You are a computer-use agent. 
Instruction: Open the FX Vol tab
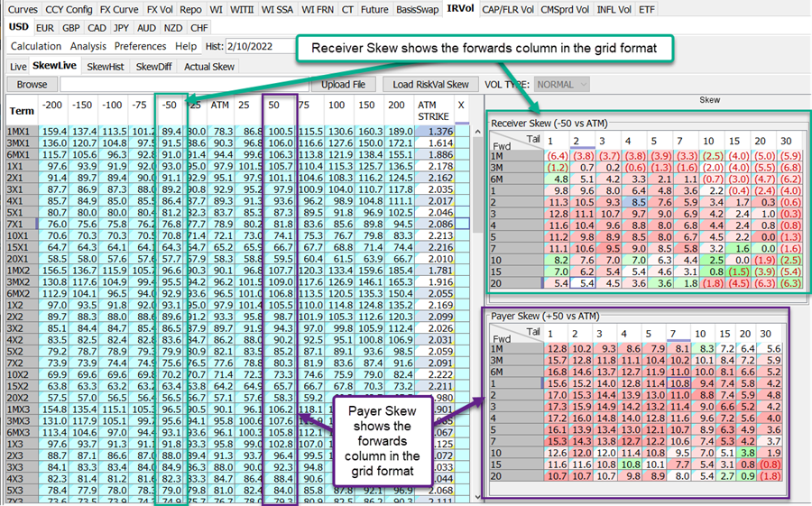pos(160,9)
